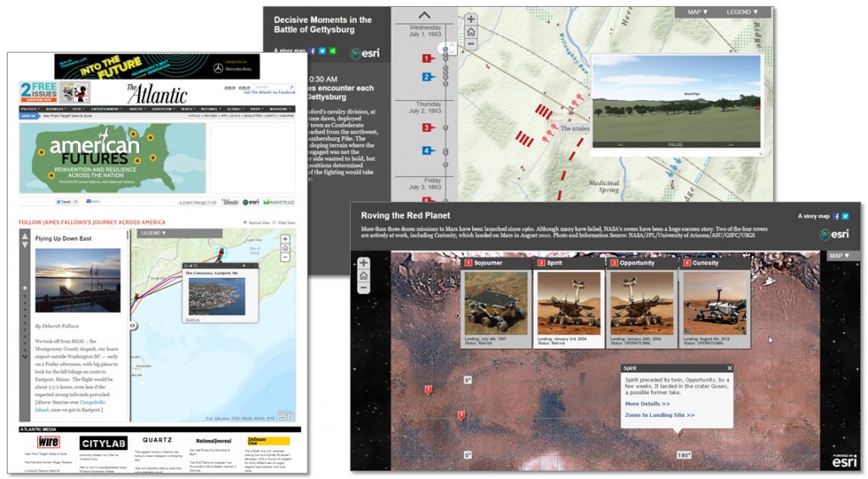Click Email share link on Atlantic page

tap(94, 202)
